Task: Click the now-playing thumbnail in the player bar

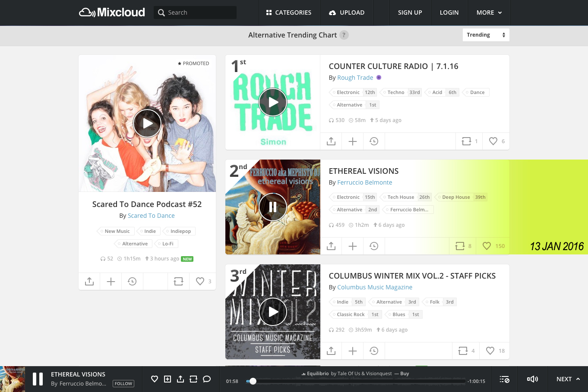Action: pos(13,379)
